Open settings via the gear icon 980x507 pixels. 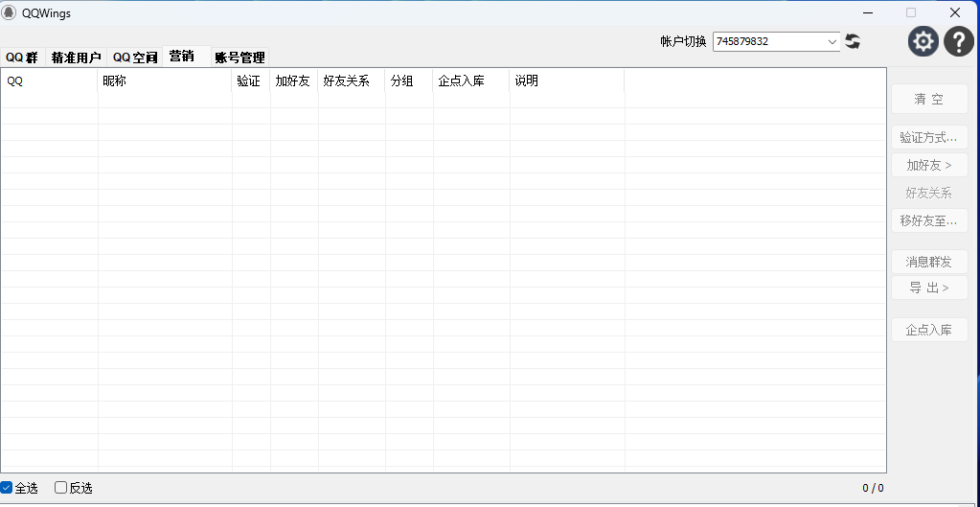(923, 41)
